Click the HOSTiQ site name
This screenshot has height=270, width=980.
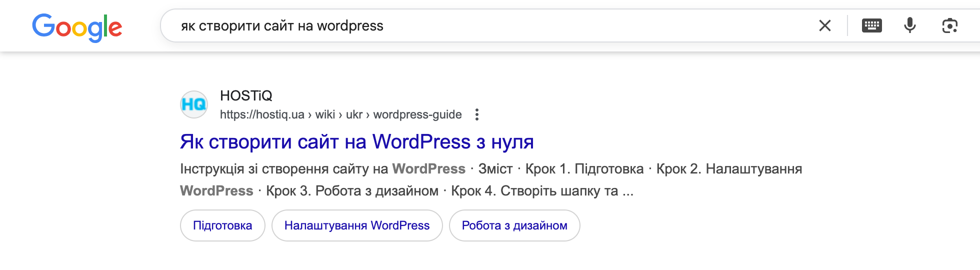(246, 95)
